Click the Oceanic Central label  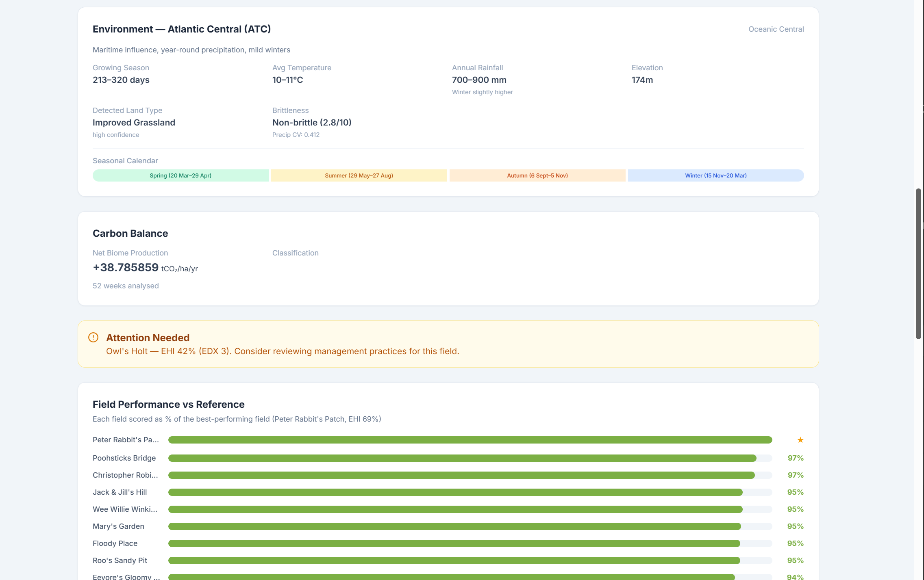(x=776, y=29)
